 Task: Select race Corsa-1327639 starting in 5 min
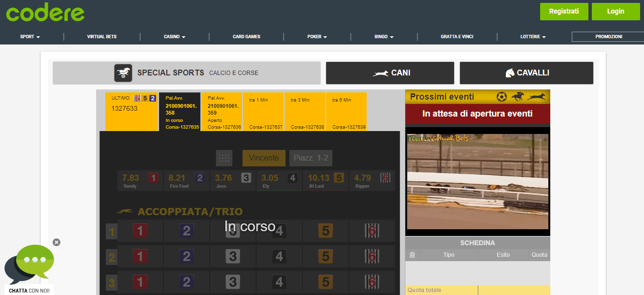346,112
